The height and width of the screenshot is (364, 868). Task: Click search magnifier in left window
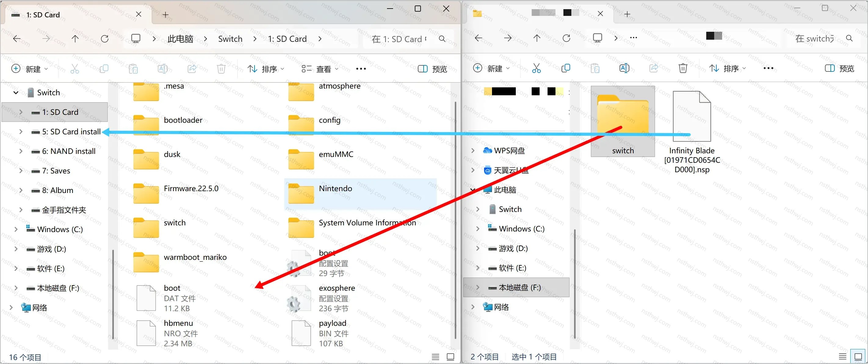pyautogui.click(x=442, y=39)
